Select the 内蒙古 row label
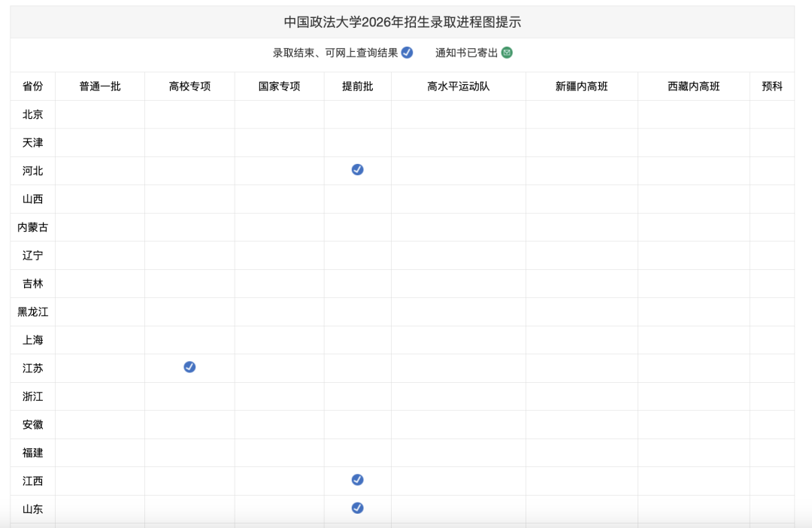 click(x=32, y=227)
